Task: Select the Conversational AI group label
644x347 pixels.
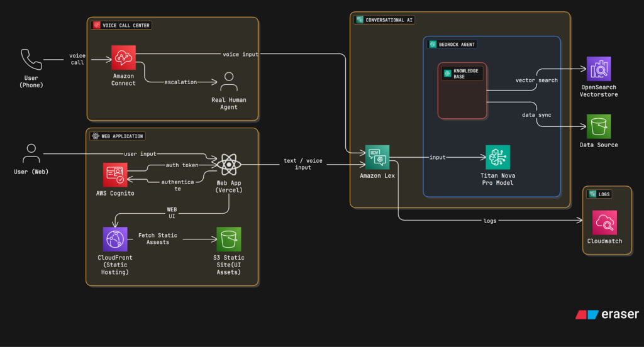Action: coord(385,20)
